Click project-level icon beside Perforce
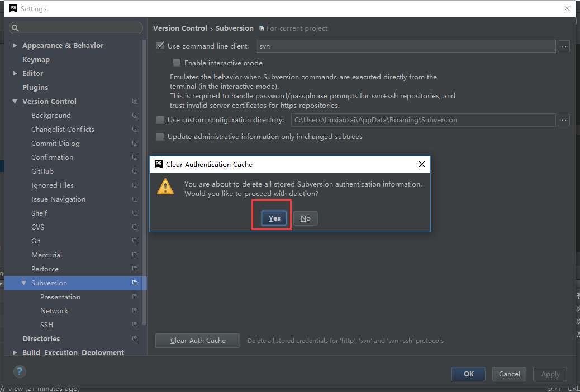Viewport: 580px width, 392px height. click(135, 269)
